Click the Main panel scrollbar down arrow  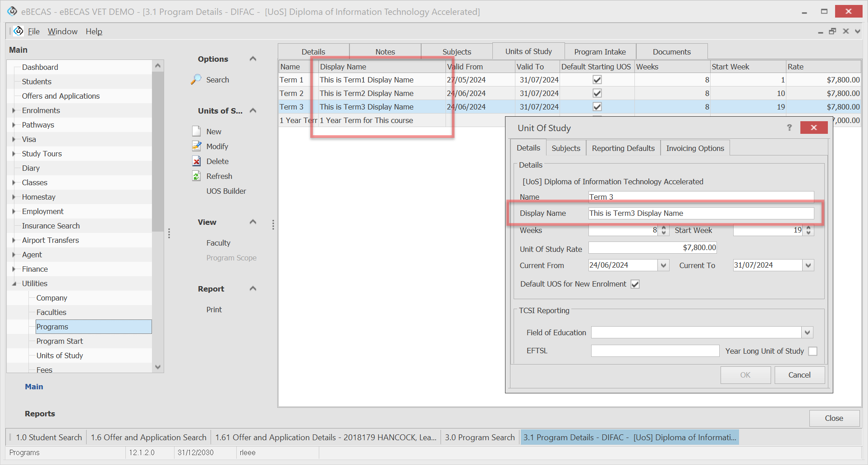click(x=158, y=367)
